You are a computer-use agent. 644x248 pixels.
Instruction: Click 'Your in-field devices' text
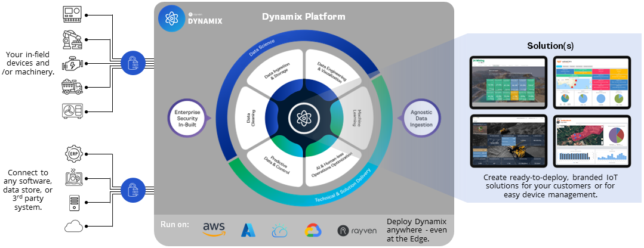28,63
